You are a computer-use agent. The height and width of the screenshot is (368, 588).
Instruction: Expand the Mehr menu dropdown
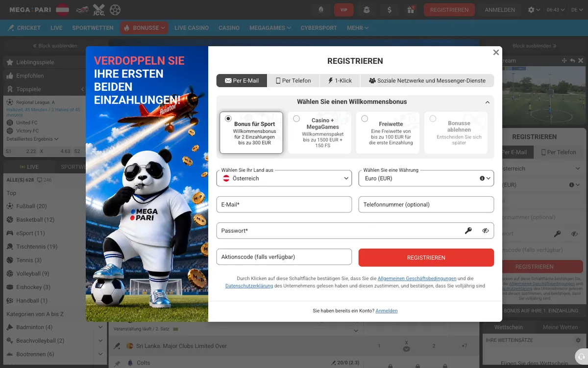358,28
